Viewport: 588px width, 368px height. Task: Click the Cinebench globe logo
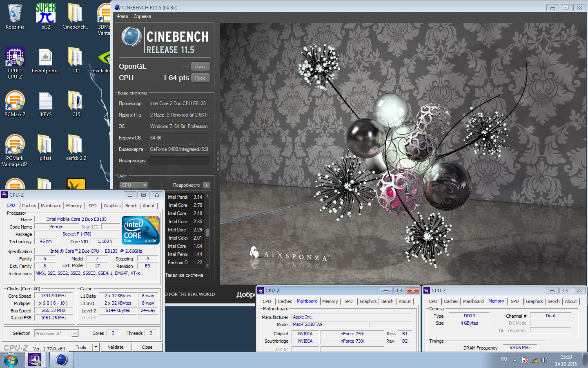(x=131, y=37)
